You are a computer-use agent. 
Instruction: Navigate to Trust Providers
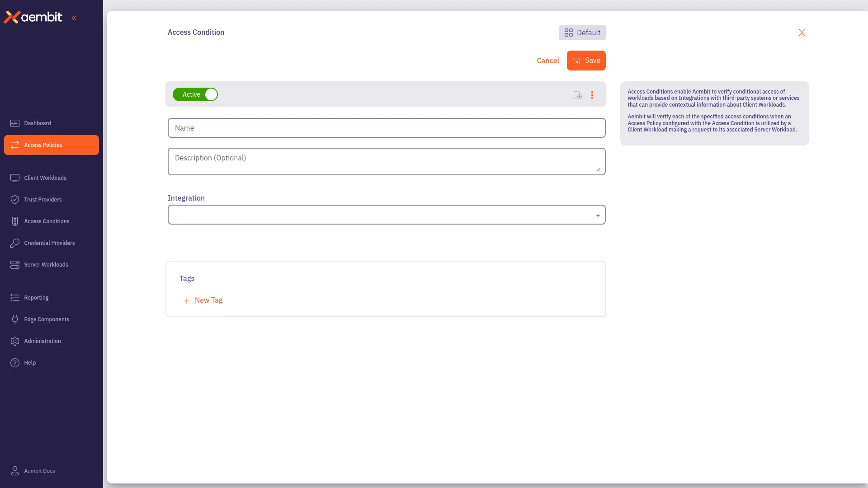pyautogui.click(x=43, y=200)
